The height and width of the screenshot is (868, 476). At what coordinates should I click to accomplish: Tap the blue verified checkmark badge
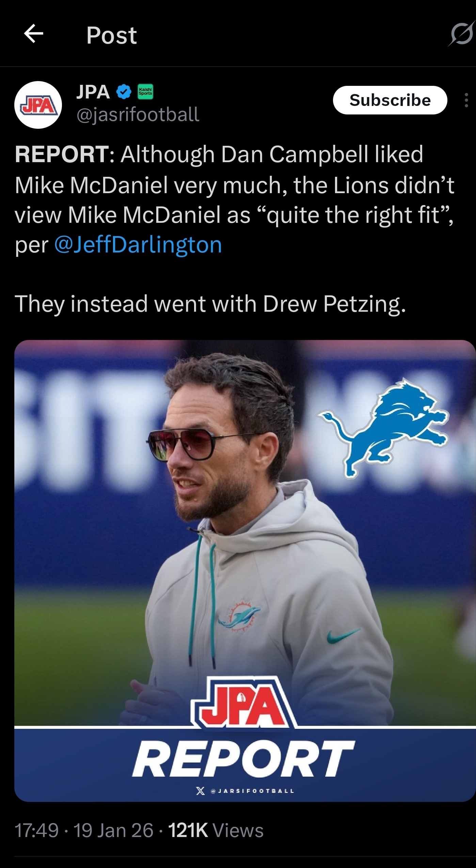(124, 92)
